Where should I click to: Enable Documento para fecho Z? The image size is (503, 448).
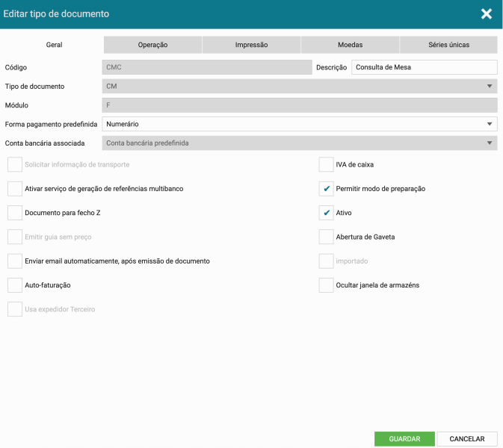click(x=15, y=213)
